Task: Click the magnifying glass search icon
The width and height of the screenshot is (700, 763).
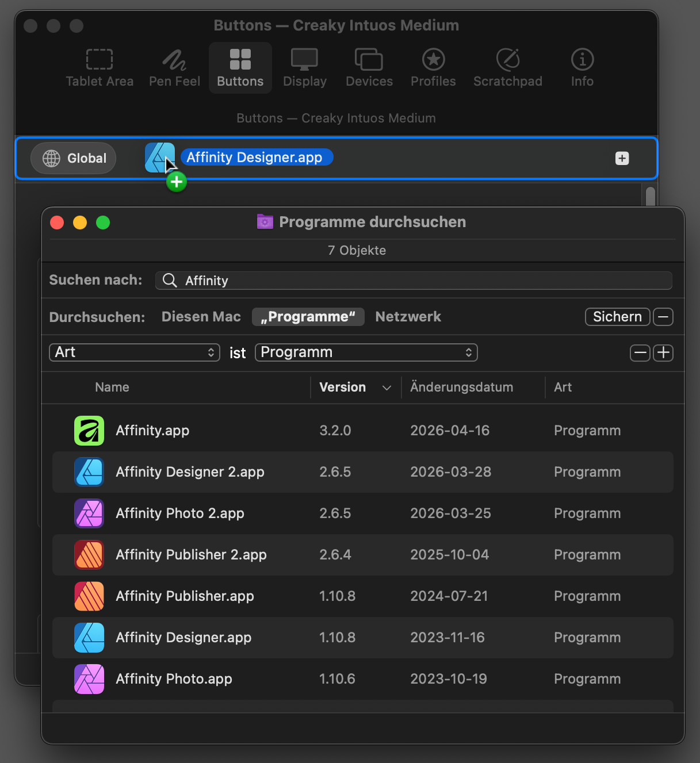Action: point(170,280)
